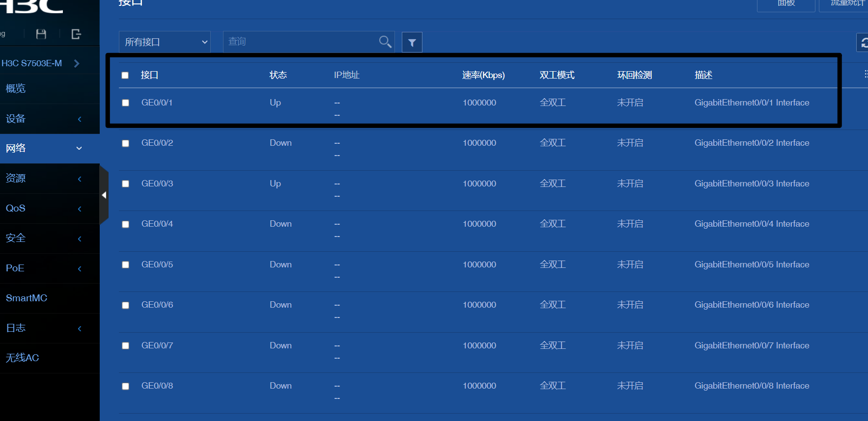
Task: Enable the checkbox next to GE0/0/5
Action: click(126, 265)
